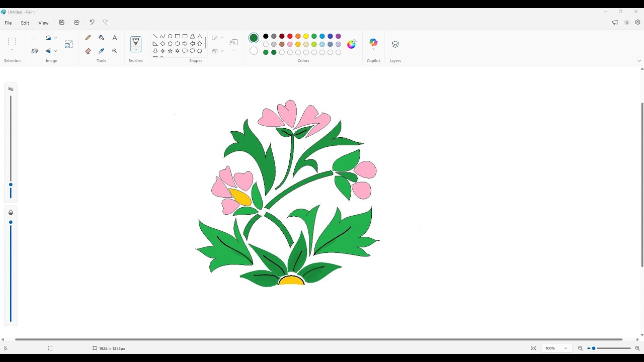The height and width of the screenshot is (362, 644).
Task: Click the Rotate image icon
Action: tap(48, 38)
